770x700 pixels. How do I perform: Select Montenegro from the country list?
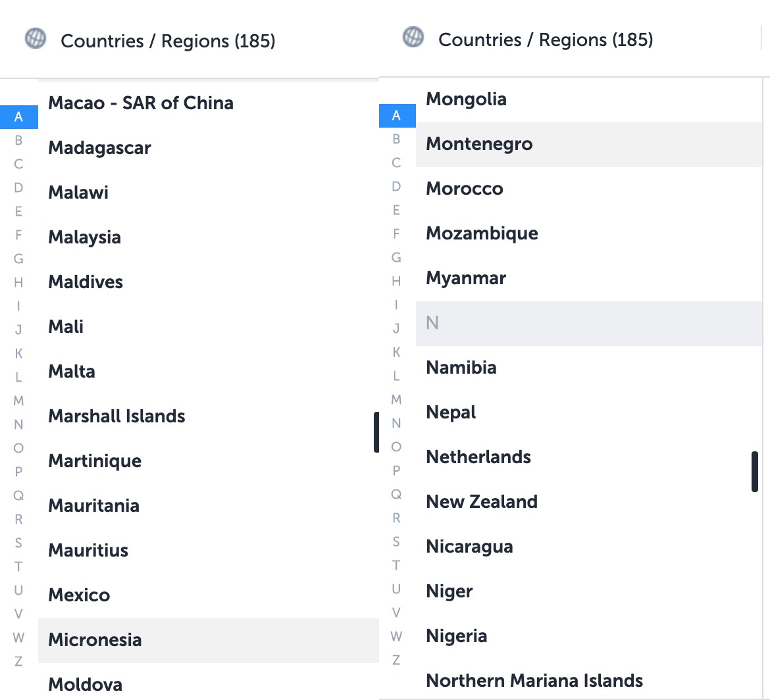pyautogui.click(x=479, y=143)
